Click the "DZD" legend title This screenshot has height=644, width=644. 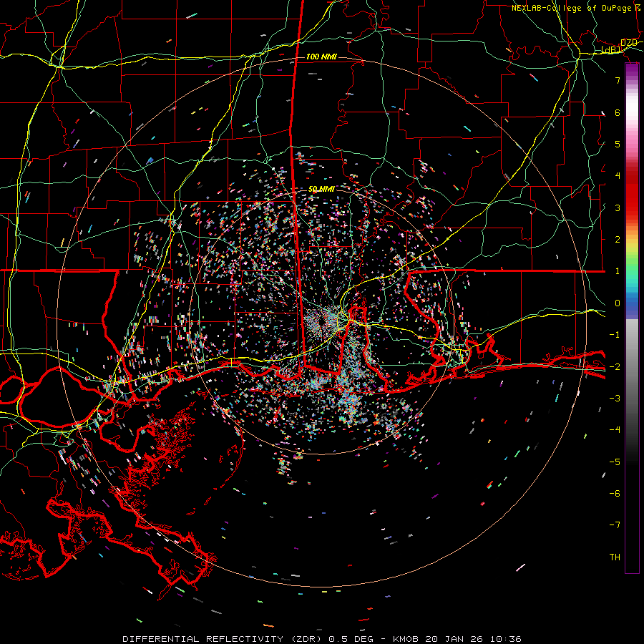(629, 43)
